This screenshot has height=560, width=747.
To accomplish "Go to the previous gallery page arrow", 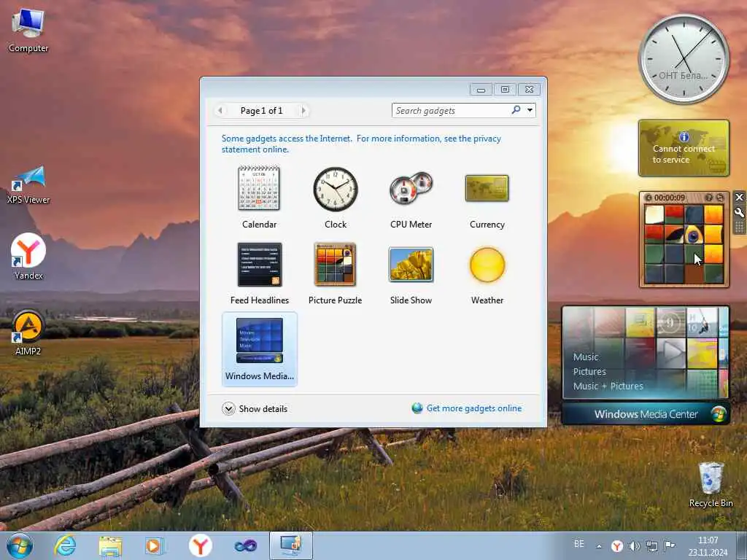I will [x=220, y=111].
